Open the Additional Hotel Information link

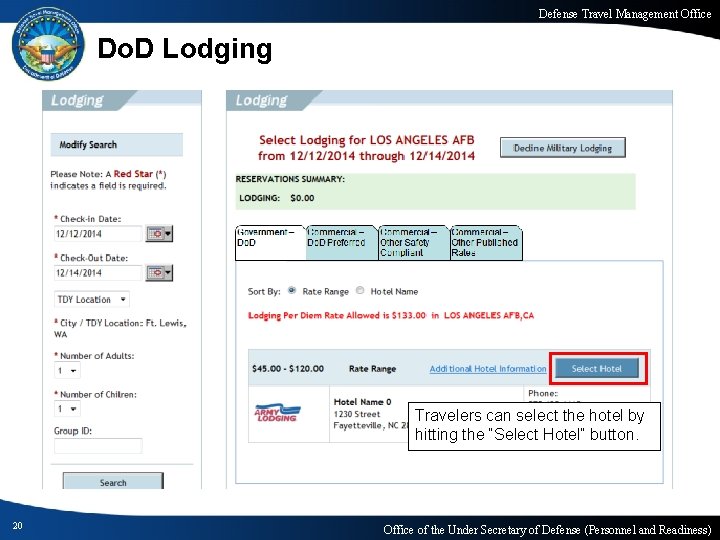(x=488, y=369)
